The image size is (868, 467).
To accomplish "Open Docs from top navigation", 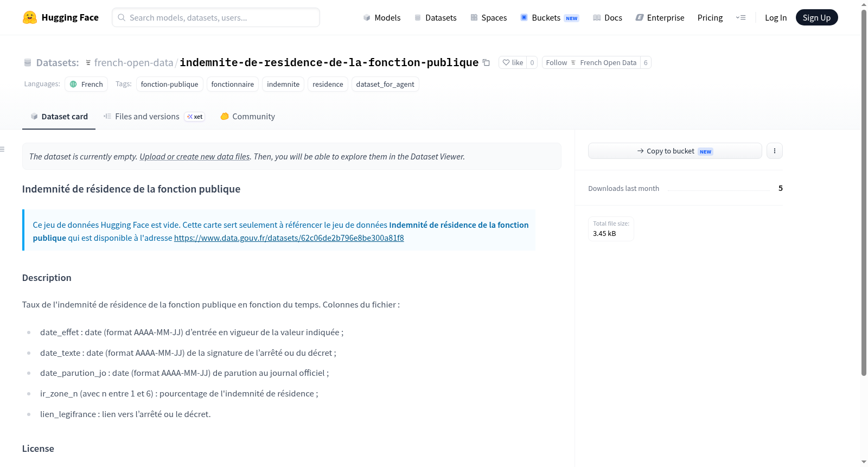I will (x=608, y=18).
